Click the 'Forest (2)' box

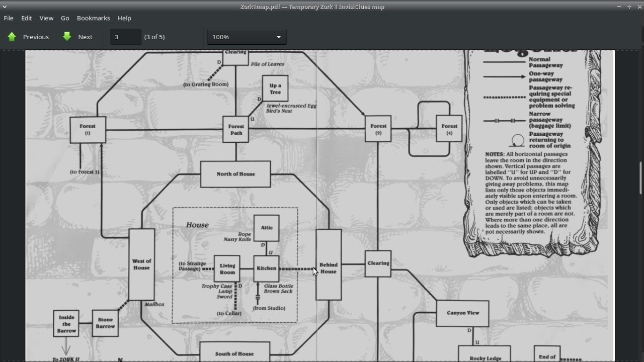(378, 129)
